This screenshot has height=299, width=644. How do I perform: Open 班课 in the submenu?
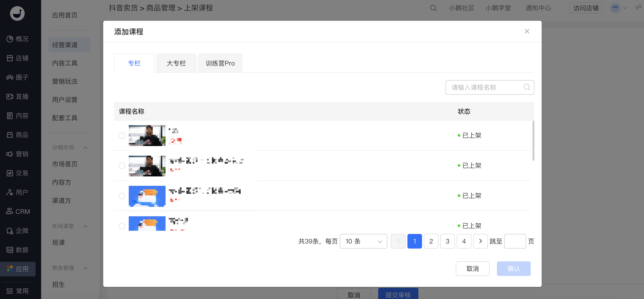58,243
